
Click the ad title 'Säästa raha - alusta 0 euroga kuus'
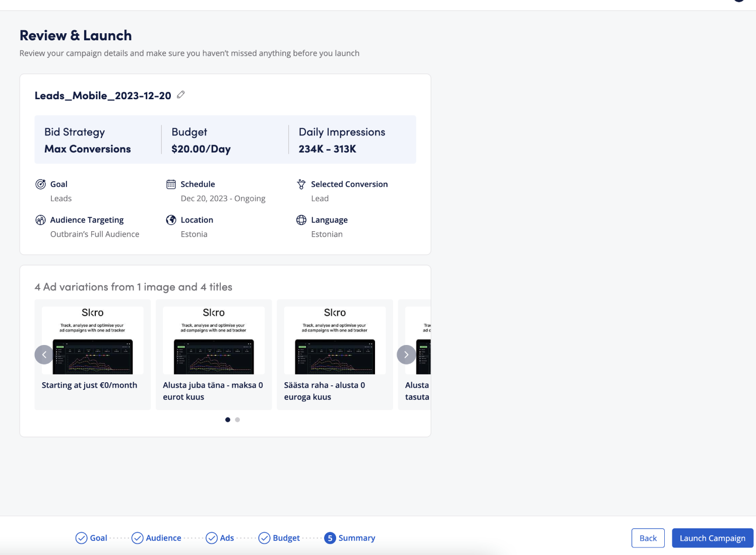pyautogui.click(x=325, y=391)
